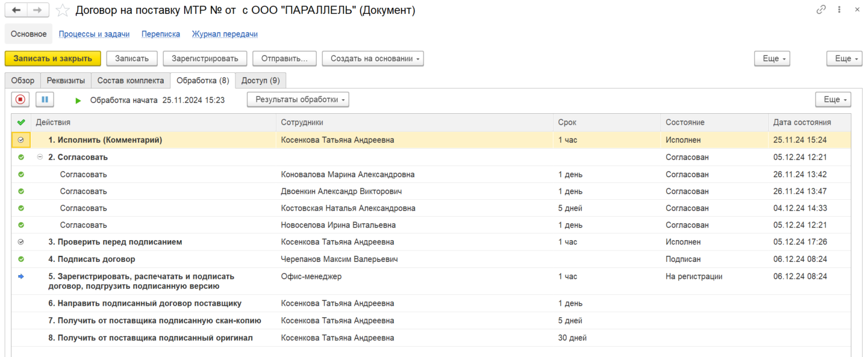This screenshot has width=868, height=357.
Task: Stop processing with the red stop button
Action: point(20,99)
